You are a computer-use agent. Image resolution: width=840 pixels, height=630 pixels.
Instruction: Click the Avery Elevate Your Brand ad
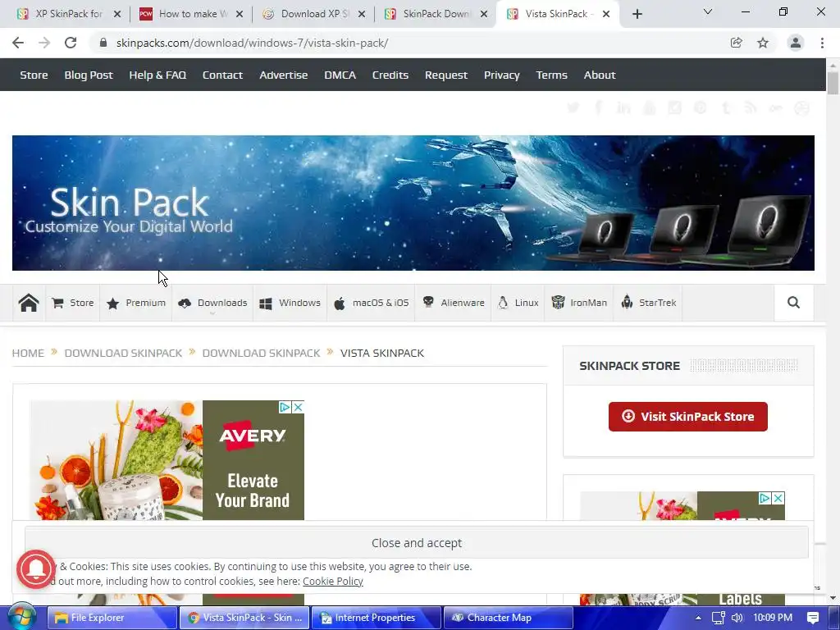click(167, 460)
